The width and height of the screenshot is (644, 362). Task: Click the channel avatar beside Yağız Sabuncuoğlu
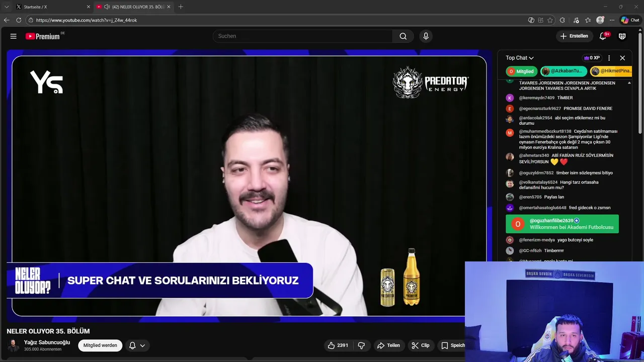(x=14, y=345)
